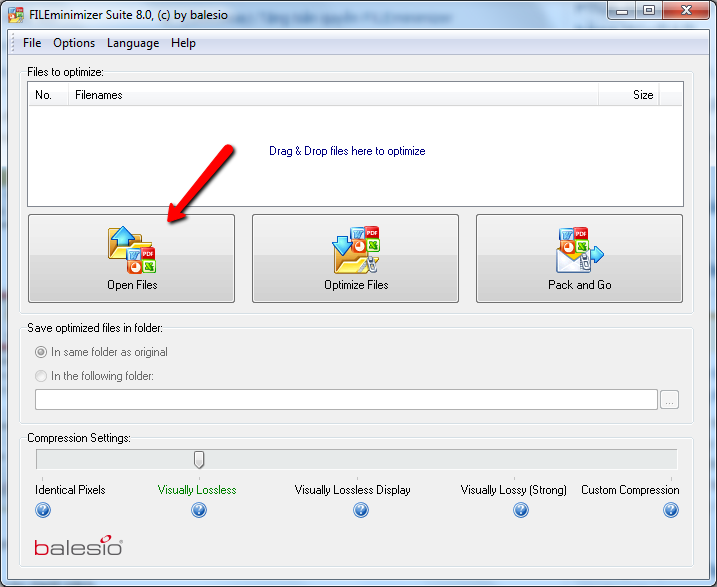Viewport: 717px width, 587px height.
Task: Click the Open Files icon button
Action: coord(131,258)
